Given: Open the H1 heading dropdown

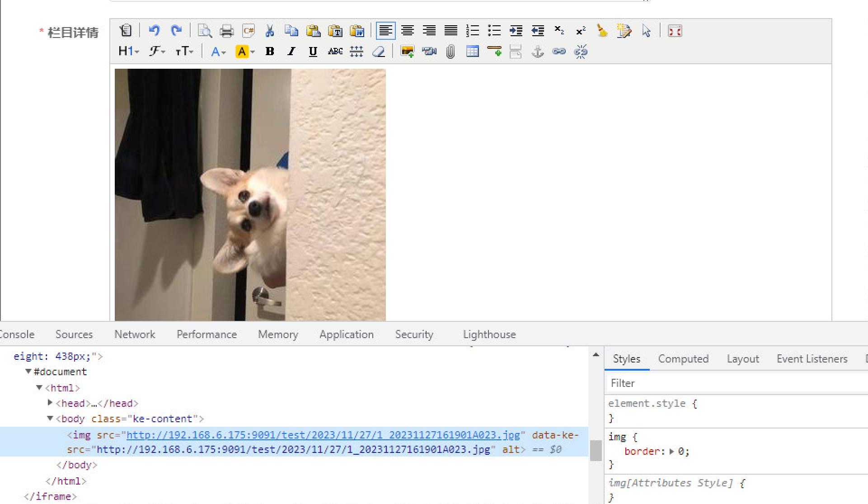Looking at the screenshot, I should tap(128, 52).
